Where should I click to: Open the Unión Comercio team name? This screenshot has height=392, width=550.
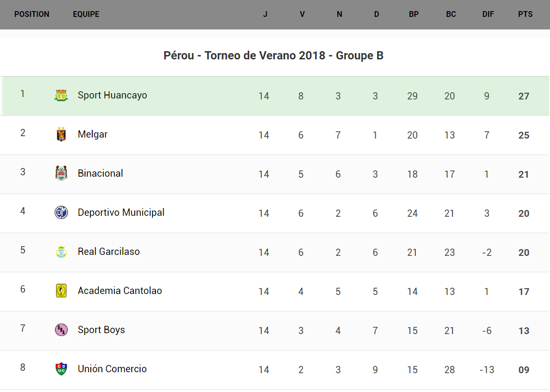click(x=112, y=369)
